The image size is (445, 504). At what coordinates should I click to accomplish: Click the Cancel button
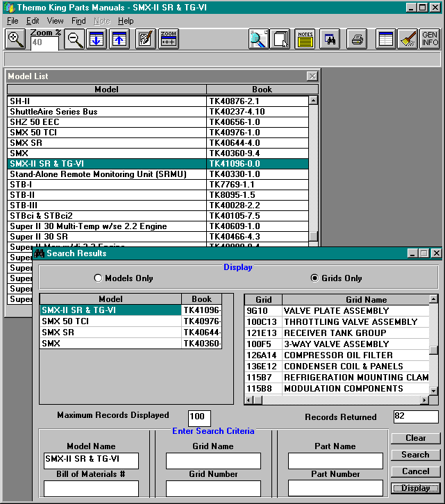pos(415,471)
